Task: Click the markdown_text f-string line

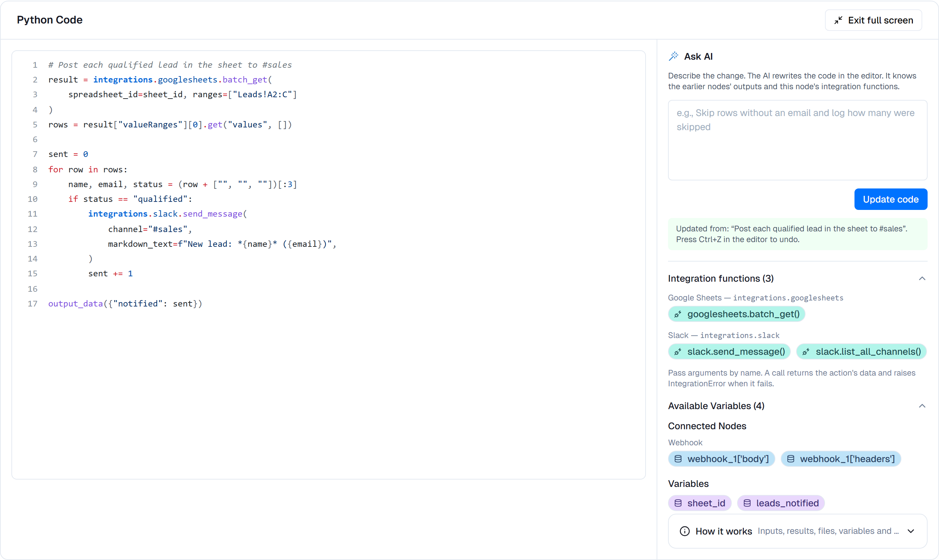Action: [222, 244]
